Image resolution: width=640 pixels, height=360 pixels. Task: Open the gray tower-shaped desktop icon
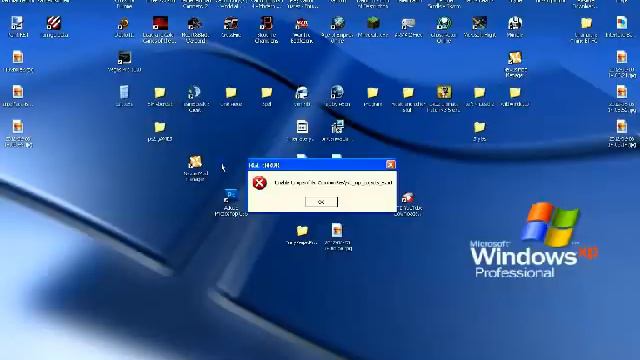pyautogui.click(x=124, y=92)
